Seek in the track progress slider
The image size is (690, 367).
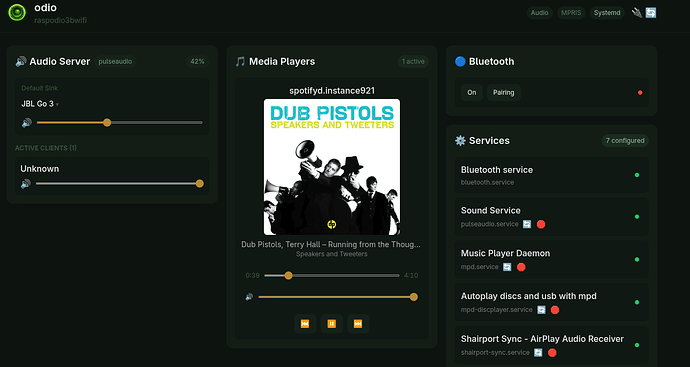click(x=332, y=275)
